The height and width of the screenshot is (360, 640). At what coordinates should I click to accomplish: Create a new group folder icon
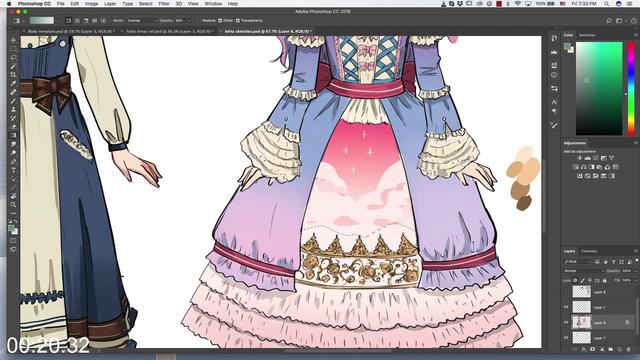(x=611, y=349)
